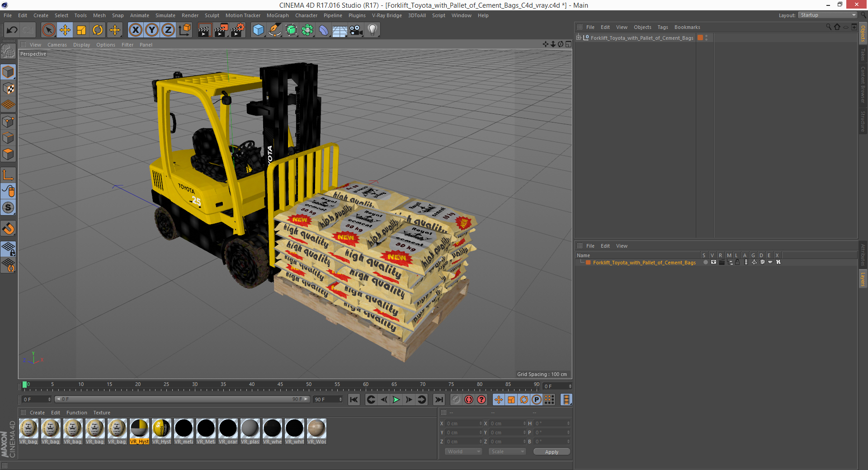Toggle rotation keyframe recording
The image size is (868, 470).
[x=524, y=399]
